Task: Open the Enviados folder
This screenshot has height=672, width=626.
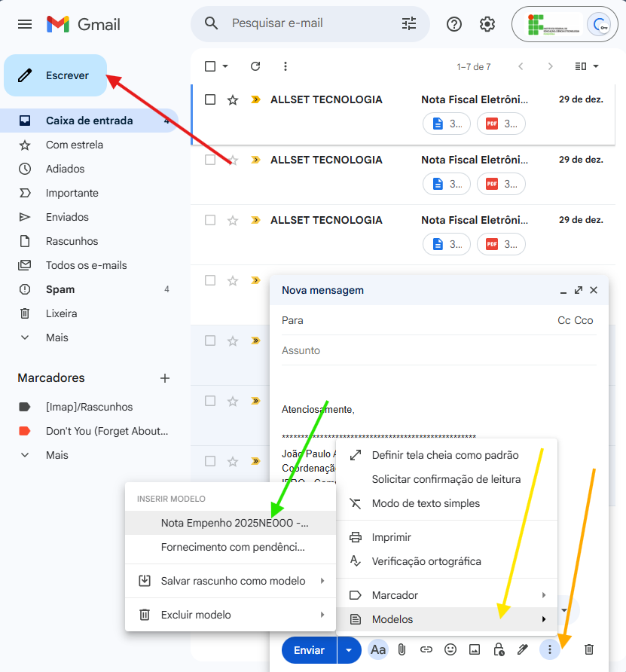Action: click(67, 217)
